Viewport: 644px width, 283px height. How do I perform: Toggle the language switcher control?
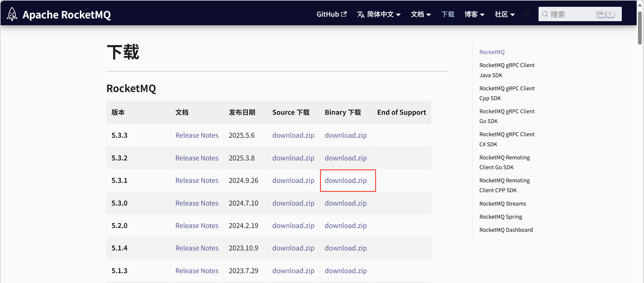click(x=378, y=14)
